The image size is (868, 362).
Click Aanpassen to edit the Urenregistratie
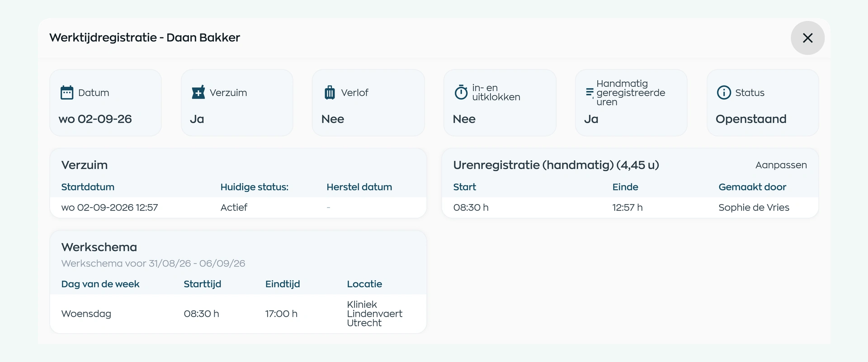[781, 165]
